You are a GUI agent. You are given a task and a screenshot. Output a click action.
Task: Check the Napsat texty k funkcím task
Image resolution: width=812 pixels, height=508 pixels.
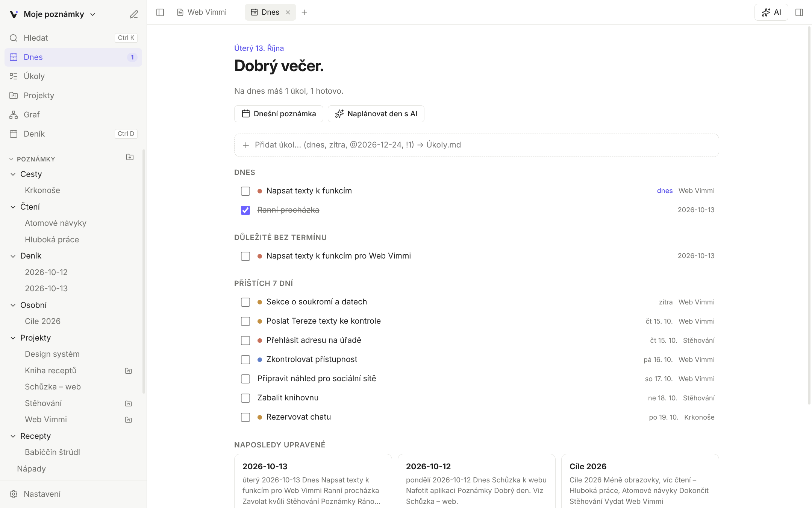(x=245, y=191)
